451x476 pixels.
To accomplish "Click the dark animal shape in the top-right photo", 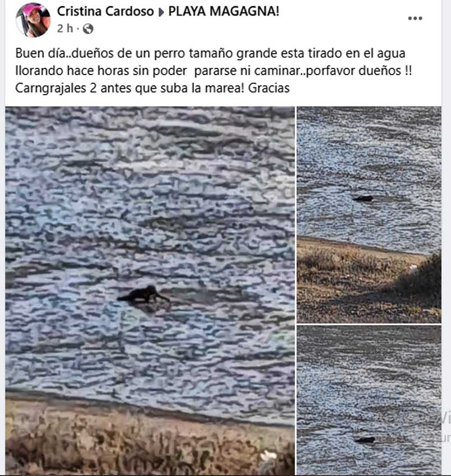I will tap(363, 199).
